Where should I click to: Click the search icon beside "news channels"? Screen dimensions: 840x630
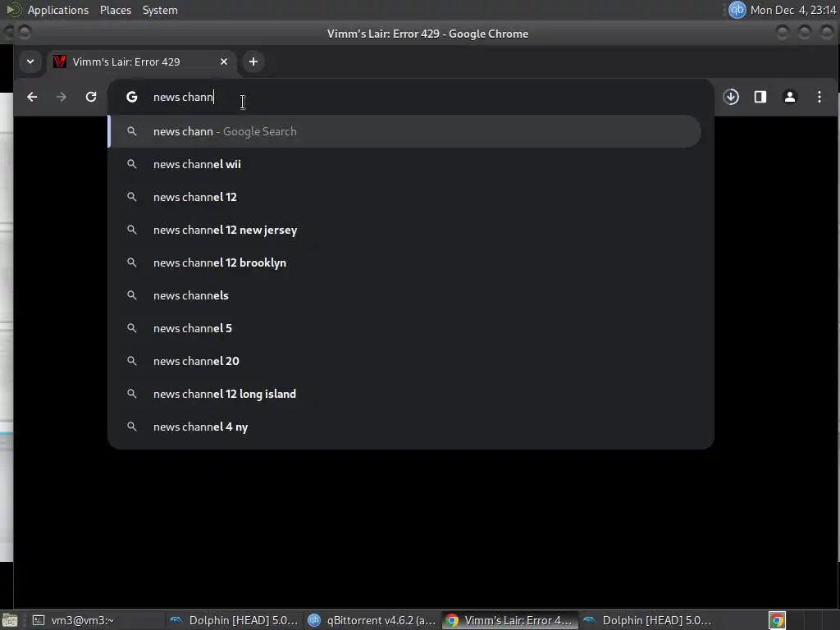(132, 295)
